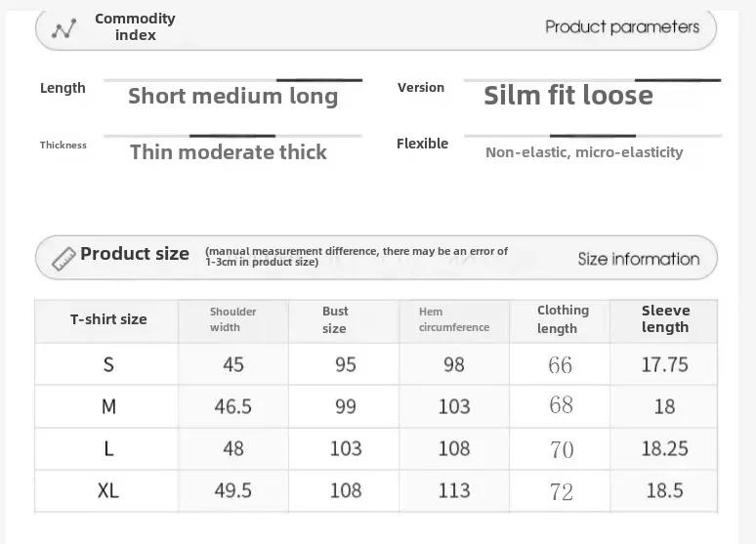756x544 pixels.
Task: Click the 17.75 sleeve length cell
Action: (x=664, y=365)
